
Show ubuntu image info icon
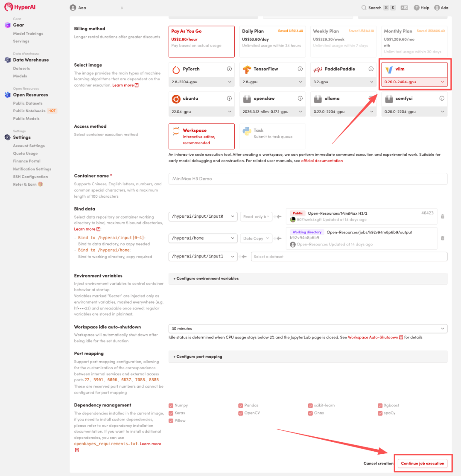230,98
